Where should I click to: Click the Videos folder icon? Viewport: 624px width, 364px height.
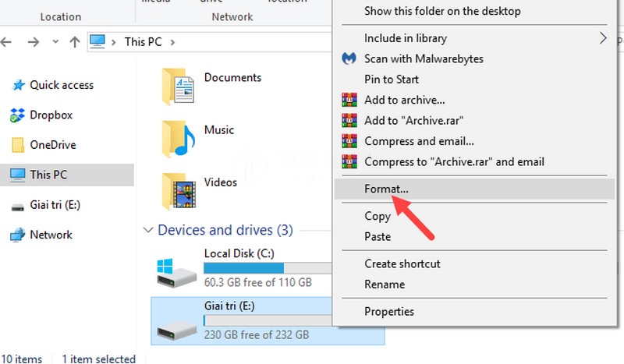click(179, 191)
